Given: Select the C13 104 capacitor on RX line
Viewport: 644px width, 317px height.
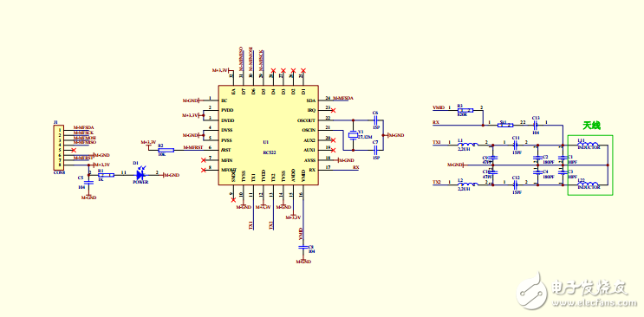Looking at the screenshot, I should pos(536,125).
